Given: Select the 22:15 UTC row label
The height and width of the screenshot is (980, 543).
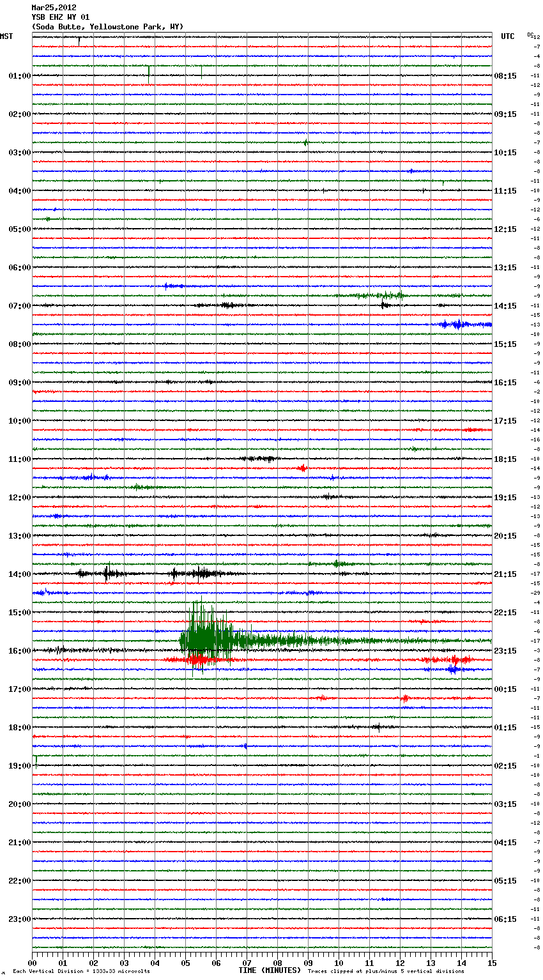Looking at the screenshot, I should pyautogui.click(x=505, y=613).
